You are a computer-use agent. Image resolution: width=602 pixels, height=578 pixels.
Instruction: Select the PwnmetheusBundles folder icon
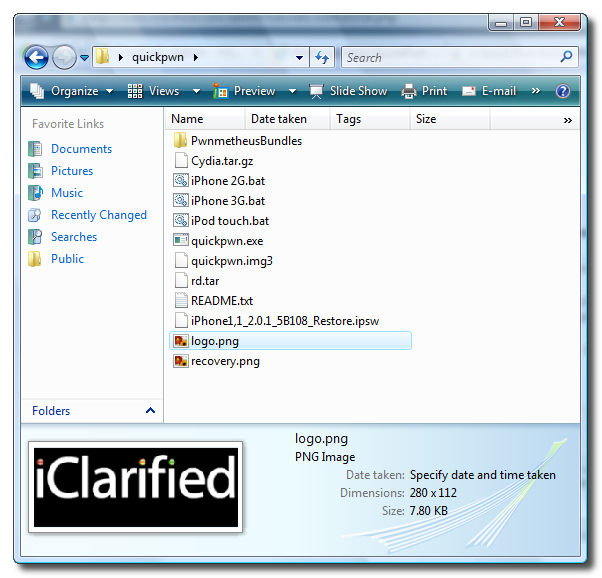tap(180, 141)
